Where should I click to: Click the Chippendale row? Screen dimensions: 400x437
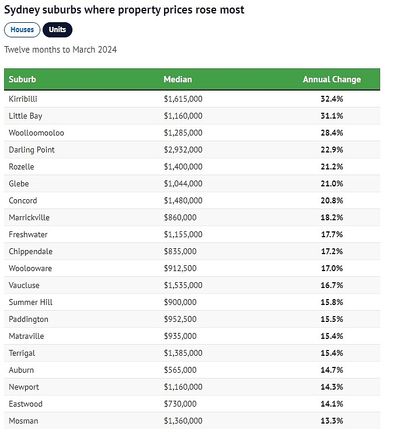[x=192, y=251]
